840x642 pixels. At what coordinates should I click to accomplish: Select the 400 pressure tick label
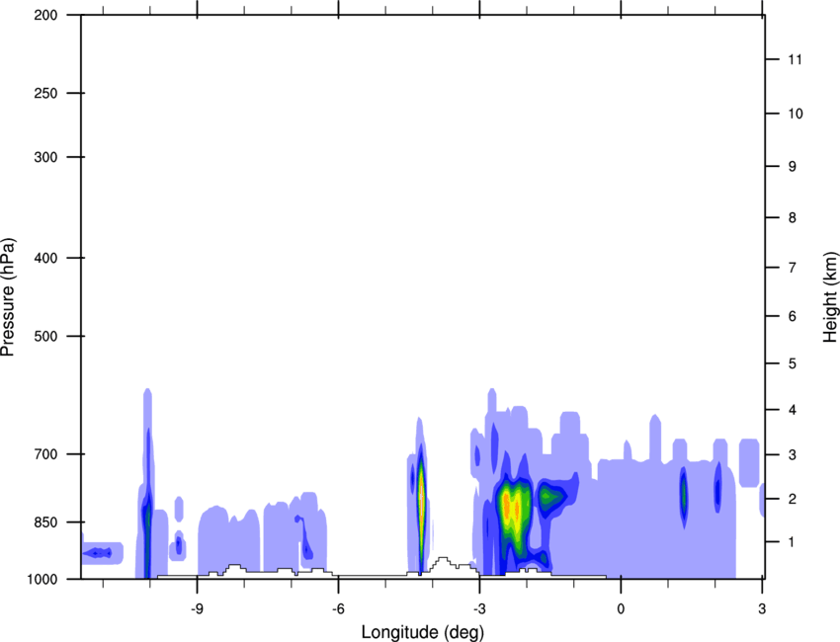(x=45, y=258)
